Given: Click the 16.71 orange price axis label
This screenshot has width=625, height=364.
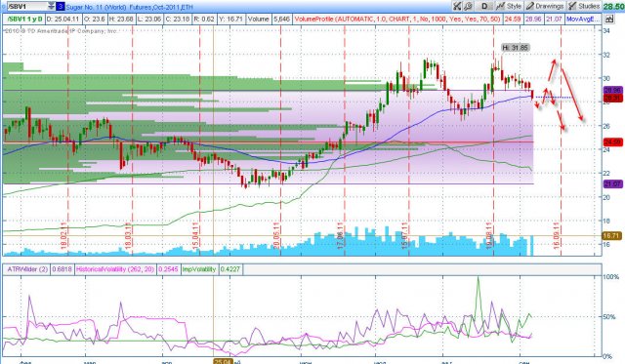Looking at the screenshot, I should pyautogui.click(x=612, y=236).
